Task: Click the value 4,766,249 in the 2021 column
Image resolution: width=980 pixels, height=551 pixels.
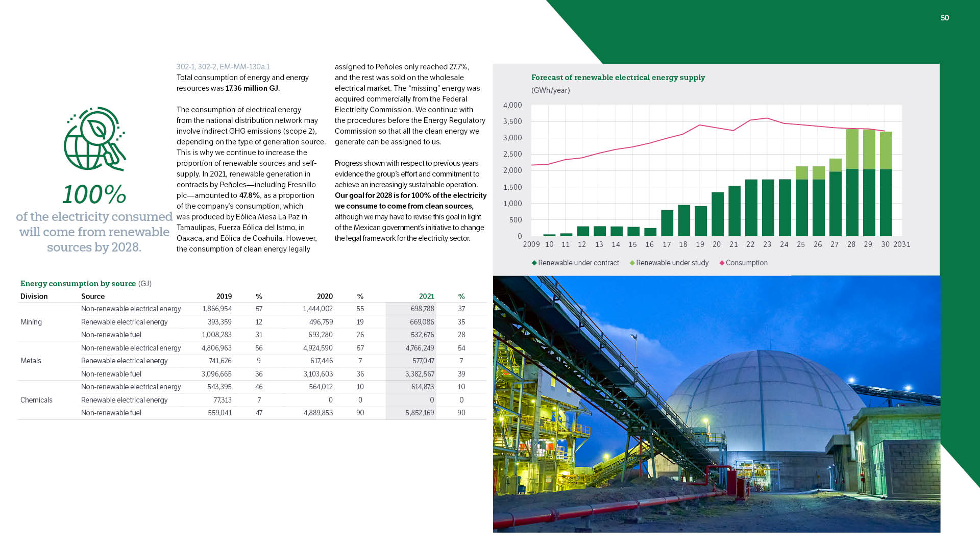Action: click(x=420, y=348)
